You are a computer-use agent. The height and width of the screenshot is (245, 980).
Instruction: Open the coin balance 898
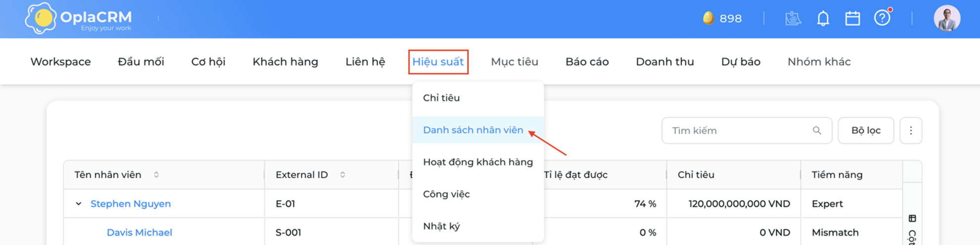(x=722, y=18)
